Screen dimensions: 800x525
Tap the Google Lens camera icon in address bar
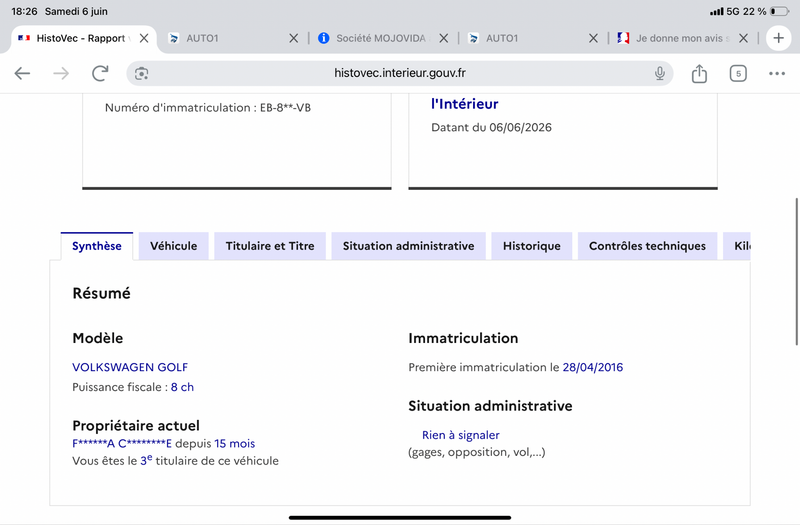[141, 73]
